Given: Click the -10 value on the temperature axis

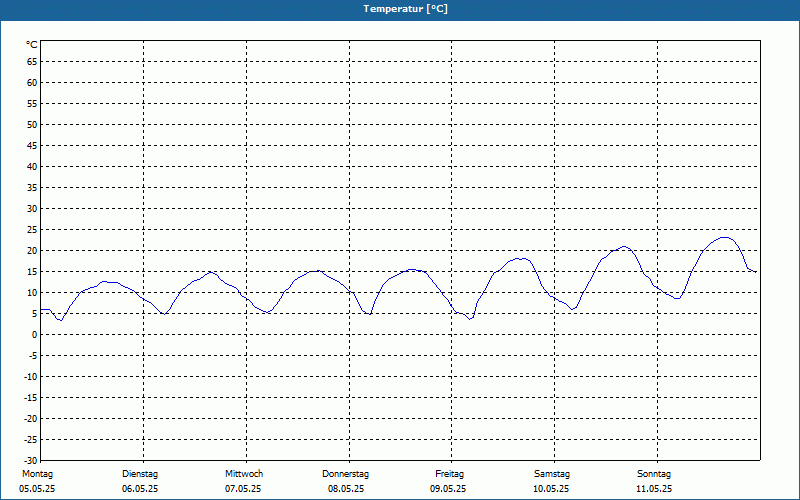Looking at the screenshot, I should point(31,377).
